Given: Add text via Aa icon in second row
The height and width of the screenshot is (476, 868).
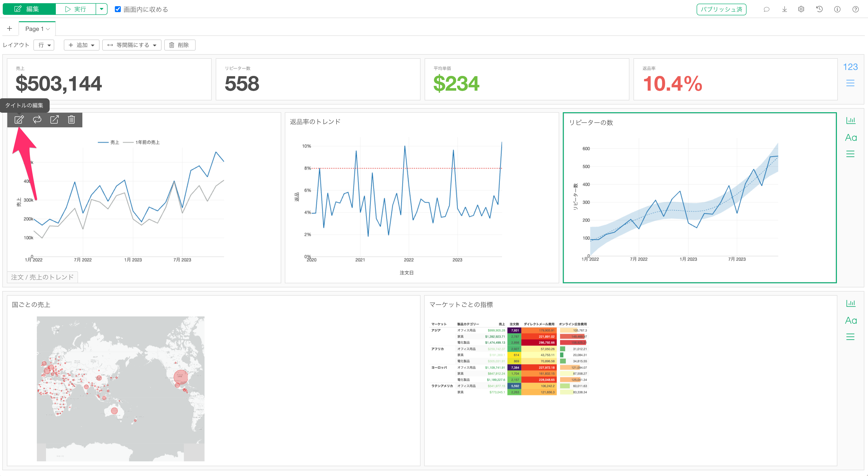Looking at the screenshot, I should pos(851,137).
